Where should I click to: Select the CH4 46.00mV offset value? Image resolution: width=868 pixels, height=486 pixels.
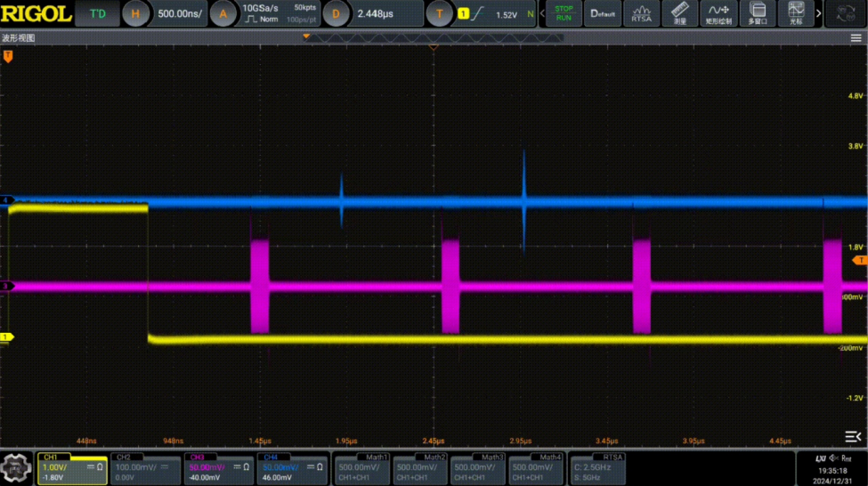[276, 477]
